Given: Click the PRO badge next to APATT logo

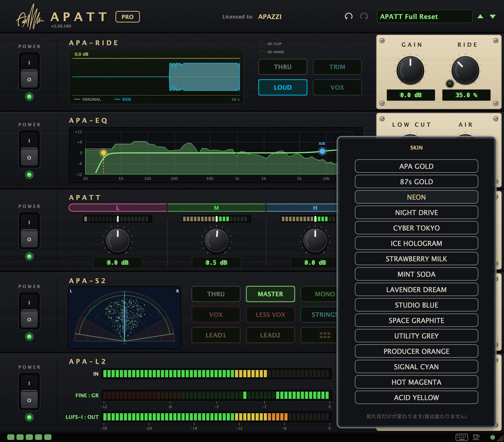Looking at the screenshot, I should pos(127,17).
